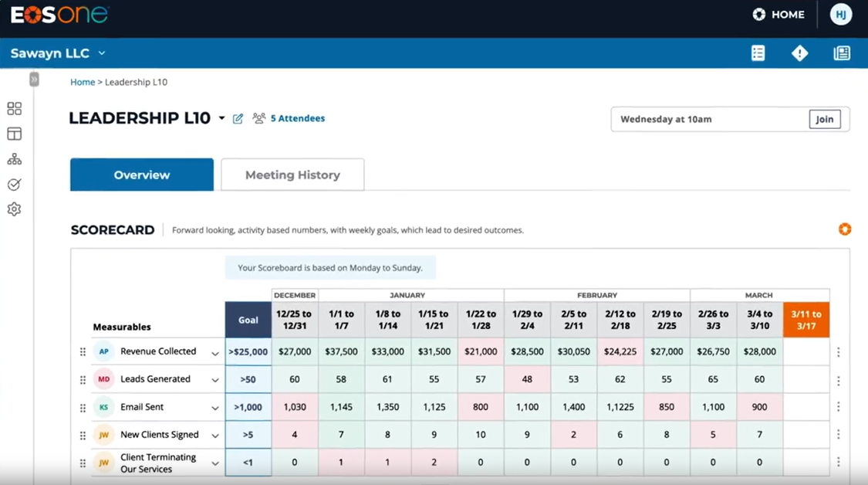868x485 pixels.
Task: Open the Leadership L10 title dropdown arrow
Action: (x=221, y=118)
